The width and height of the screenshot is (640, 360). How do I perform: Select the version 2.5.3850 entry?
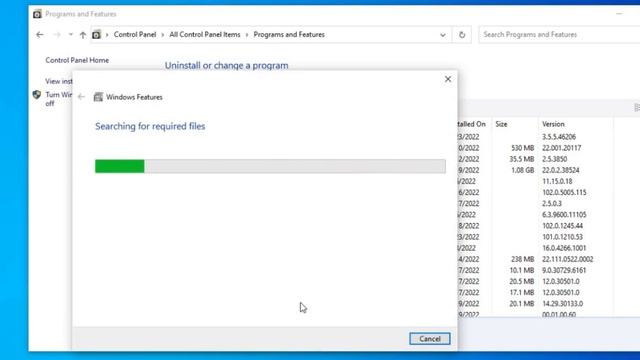click(554, 159)
